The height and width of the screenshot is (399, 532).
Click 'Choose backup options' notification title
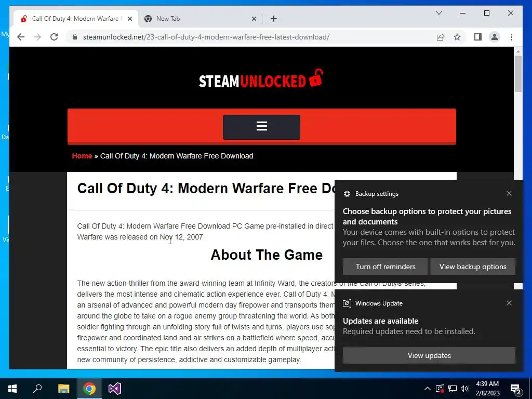(x=427, y=217)
